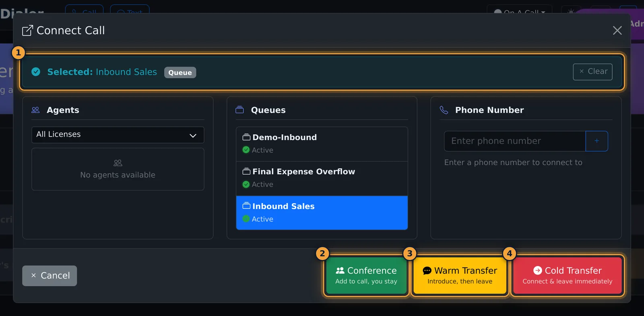Close the Connect Call modal

pyautogui.click(x=617, y=31)
